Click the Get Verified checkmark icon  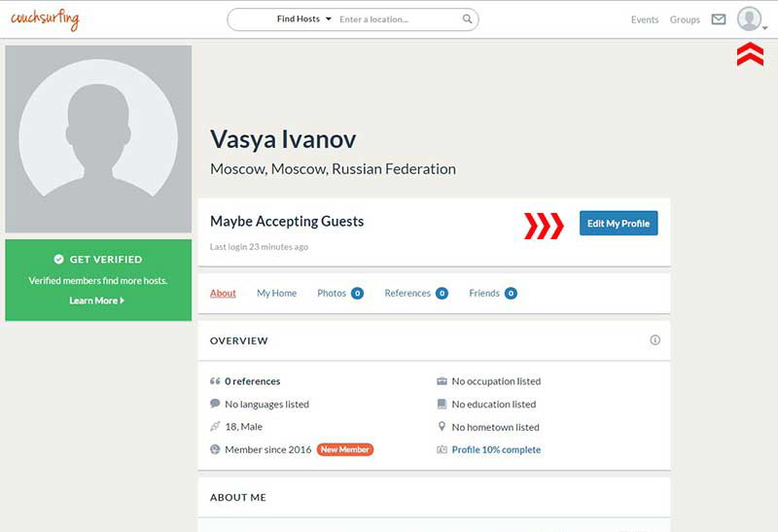(x=58, y=259)
